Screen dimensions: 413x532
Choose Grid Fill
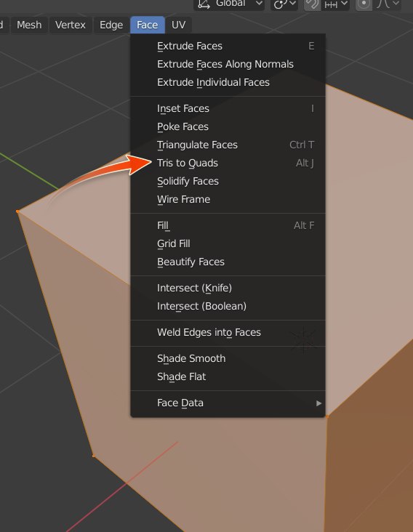coord(228,244)
